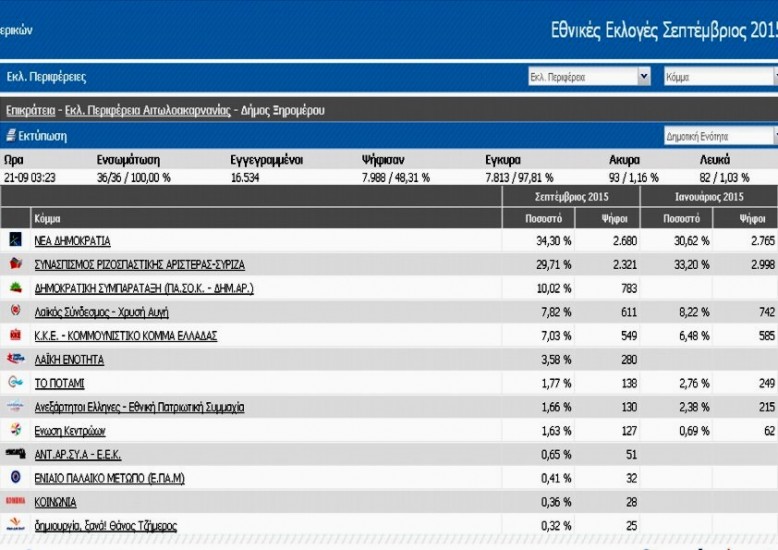Click the ΛΑΪΚΗ ΕΝΟΤΗΤΑ party logo icon
The image size is (778, 550).
(x=15, y=358)
